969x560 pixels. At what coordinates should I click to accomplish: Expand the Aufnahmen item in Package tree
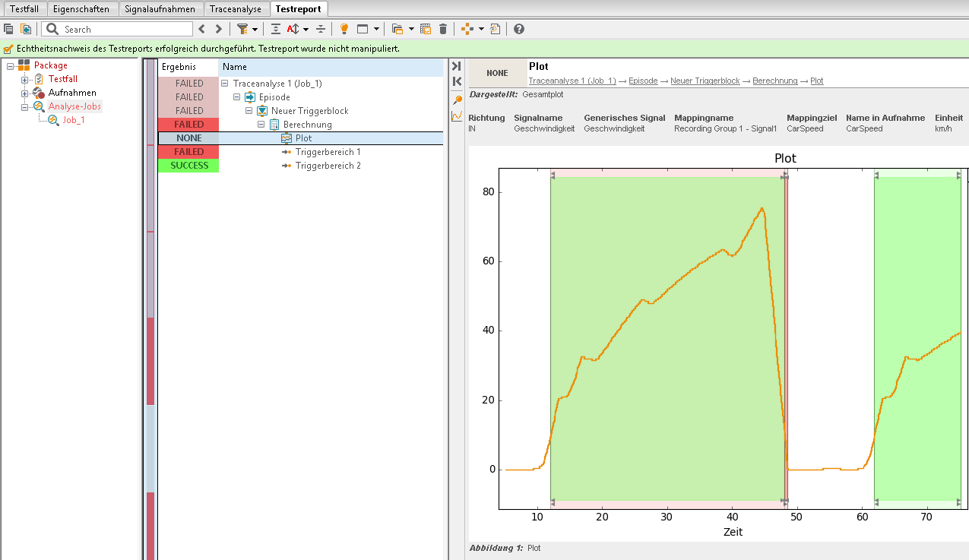pyautogui.click(x=24, y=93)
